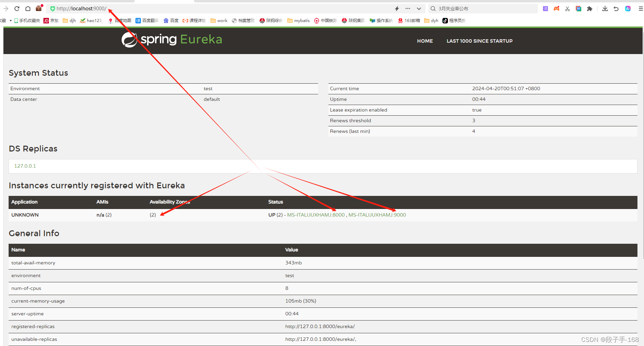Viewport: 644px width, 346px height.
Task: Click the Lease expiration enabled row label
Action: [x=359, y=110]
